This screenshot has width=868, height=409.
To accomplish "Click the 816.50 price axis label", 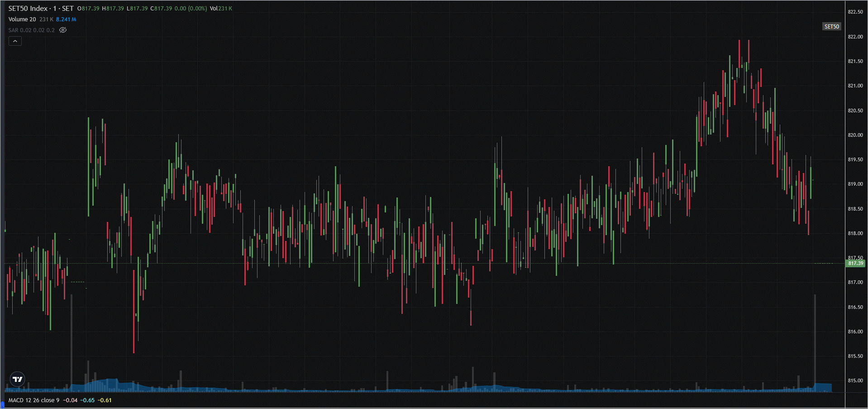I will tap(855, 307).
